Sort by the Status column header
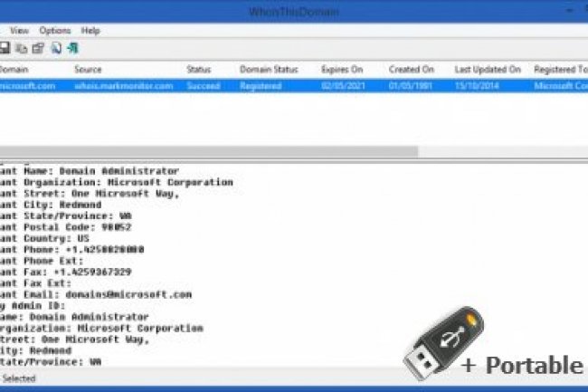Image resolution: width=588 pixels, height=392 pixels. coord(198,70)
